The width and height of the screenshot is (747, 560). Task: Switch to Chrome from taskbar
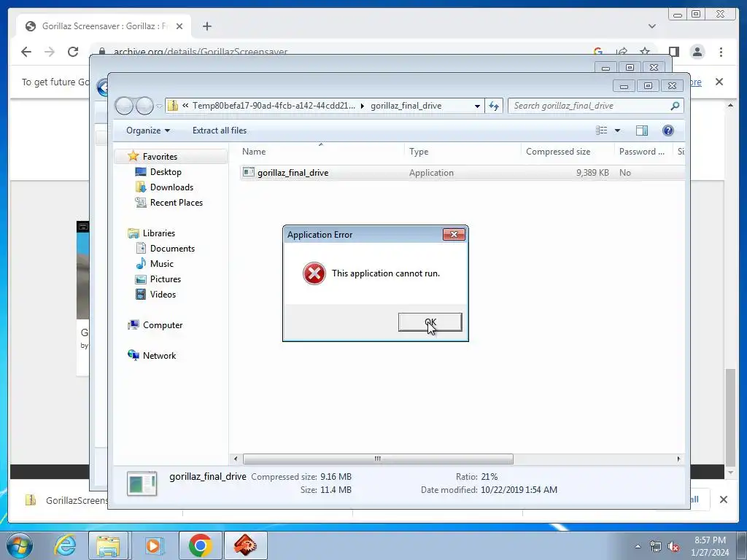coord(200,545)
